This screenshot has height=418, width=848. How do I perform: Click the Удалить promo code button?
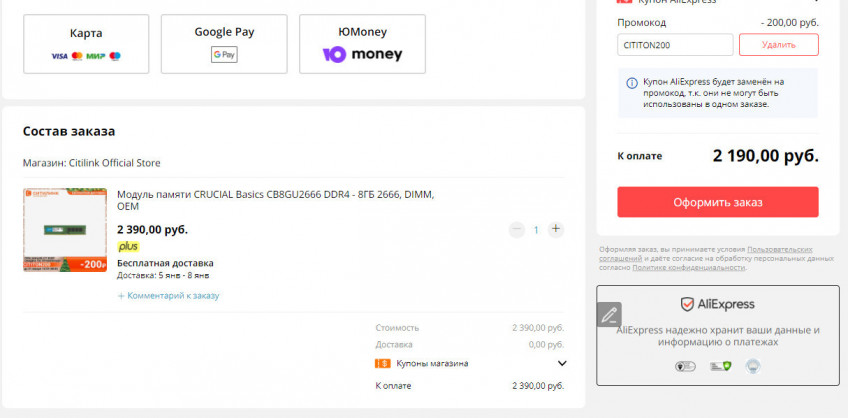[x=779, y=45]
